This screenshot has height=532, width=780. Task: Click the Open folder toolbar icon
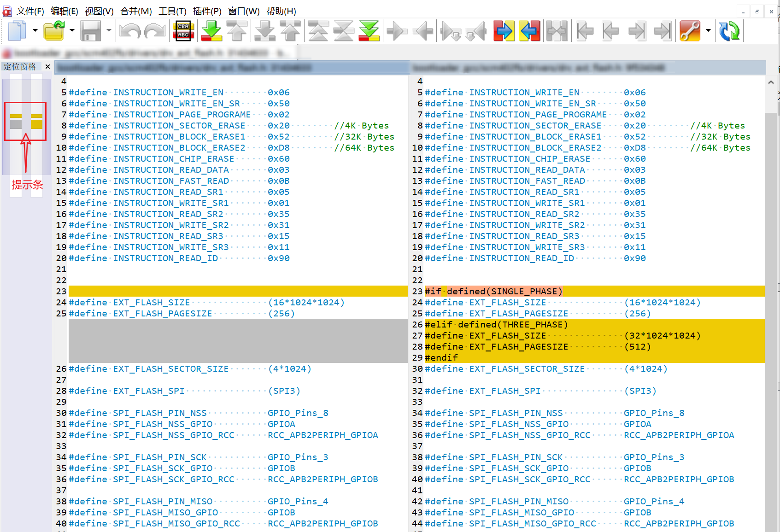(54, 31)
